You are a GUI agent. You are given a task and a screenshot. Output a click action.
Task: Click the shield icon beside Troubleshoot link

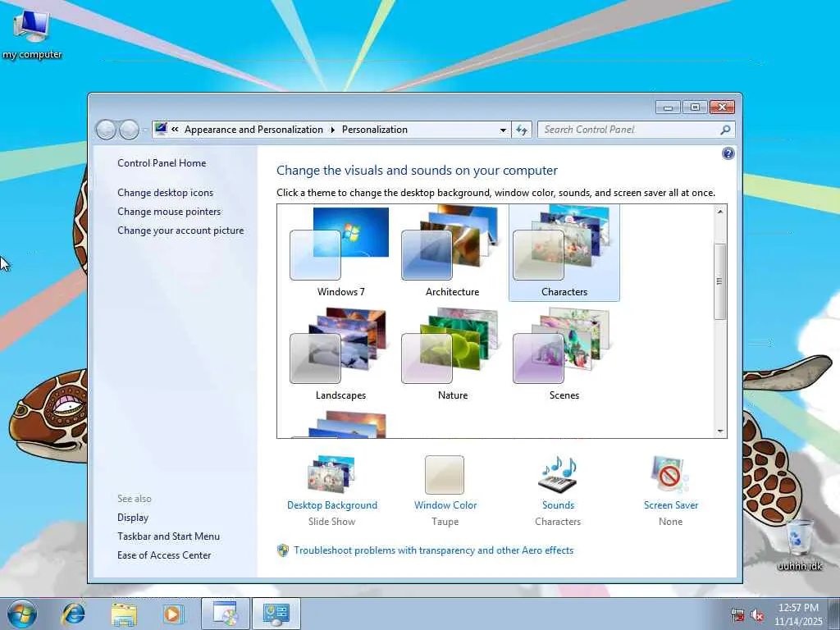pos(283,550)
